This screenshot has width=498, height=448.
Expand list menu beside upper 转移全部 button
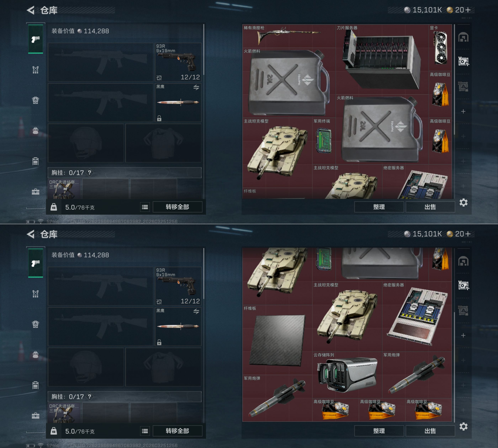pyautogui.click(x=145, y=207)
